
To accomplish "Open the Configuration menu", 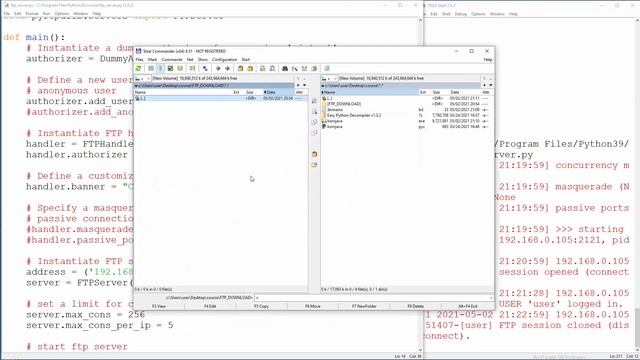I will pyautogui.click(x=224, y=60).
